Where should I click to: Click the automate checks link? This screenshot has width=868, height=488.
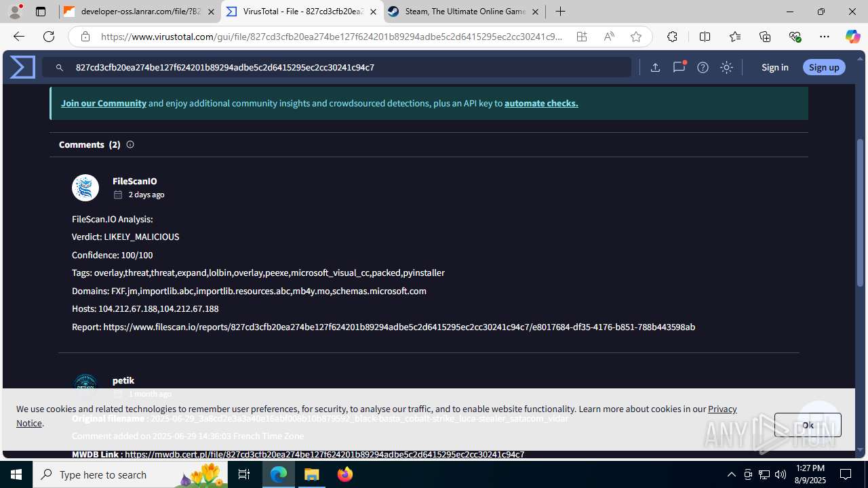[541, 103]
